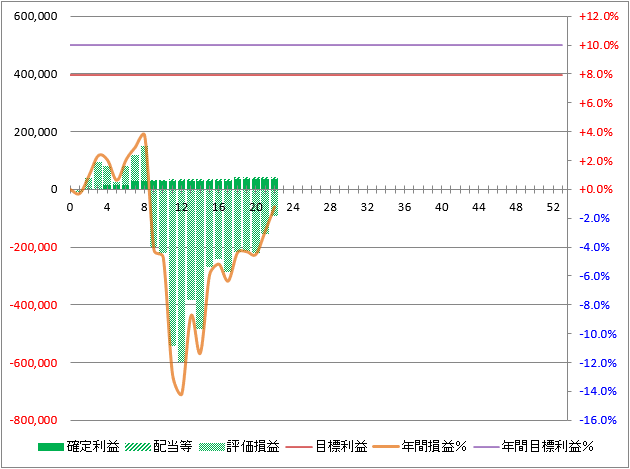The image size is (630, 469).
Task: Click week 28 on the horizontal axis
Action: 330,207
